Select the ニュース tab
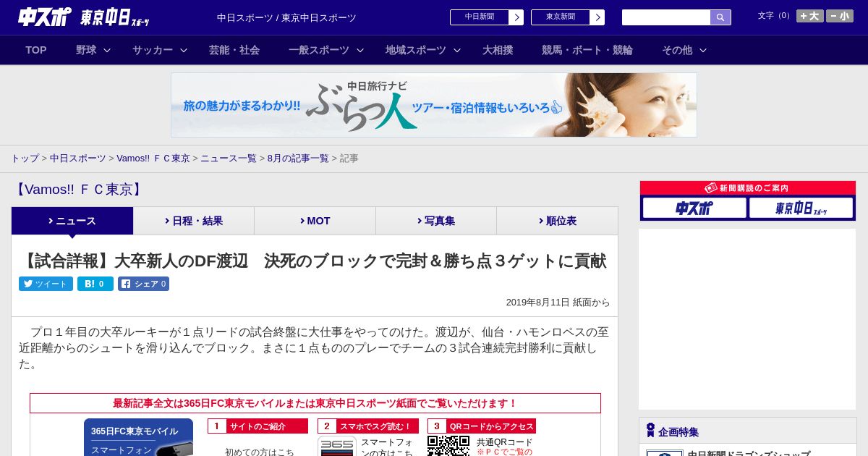This screenshot has height=456, width=868. [72, 221]
